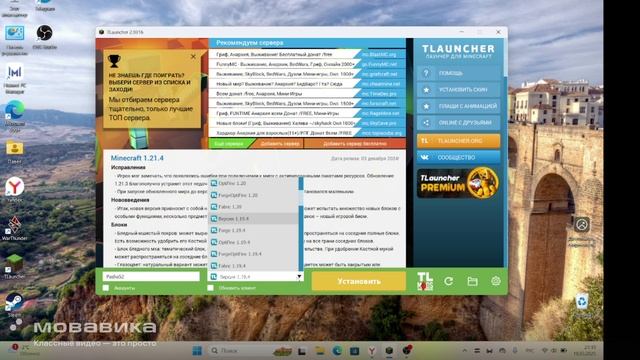Click the refresh versions icon
The image size is (640, 360).
click(449, 281)
